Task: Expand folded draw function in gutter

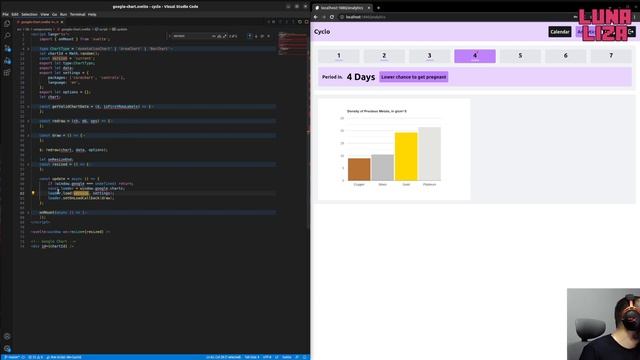Action: pos(28,135)
